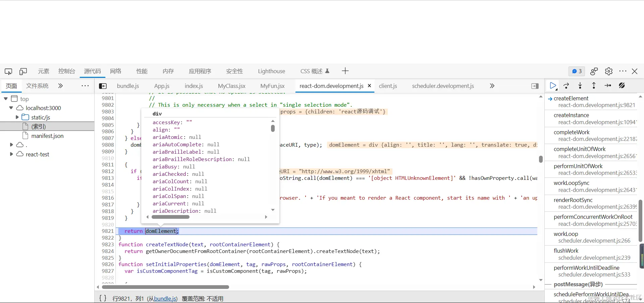Open DevTools settings gear
Image resolution: width=644 pixels, height=303 pixels.
(x=609, y=71)
